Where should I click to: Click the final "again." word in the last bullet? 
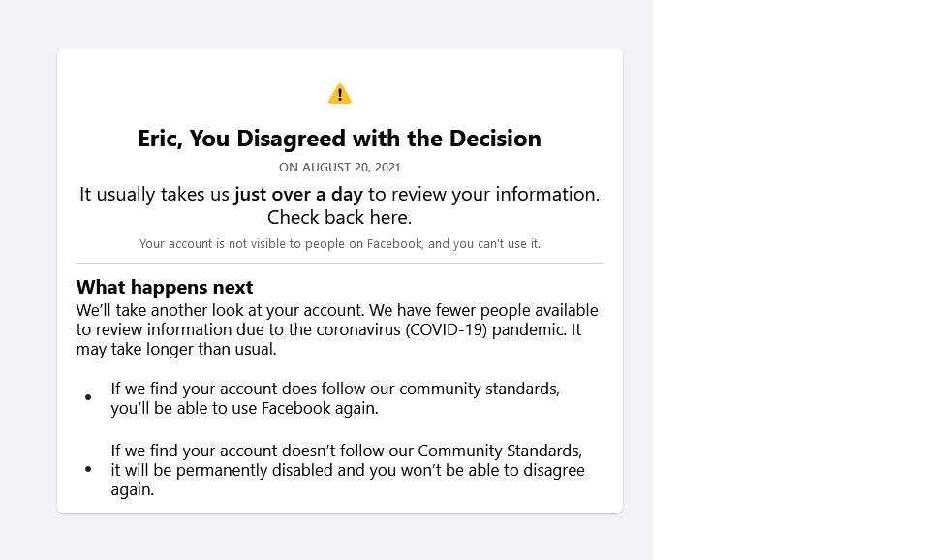pyautogui.click(x=133, y=489)
